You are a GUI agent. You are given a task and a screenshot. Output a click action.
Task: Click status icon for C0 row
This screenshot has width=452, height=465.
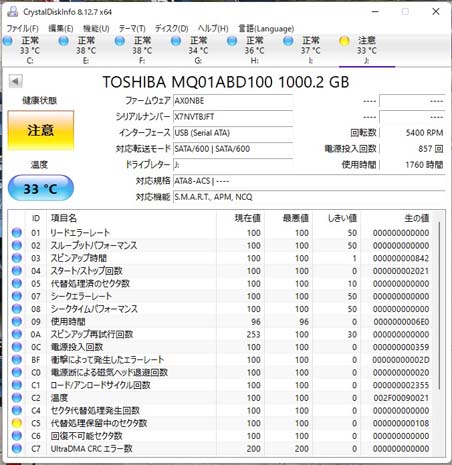coord(17,372)
